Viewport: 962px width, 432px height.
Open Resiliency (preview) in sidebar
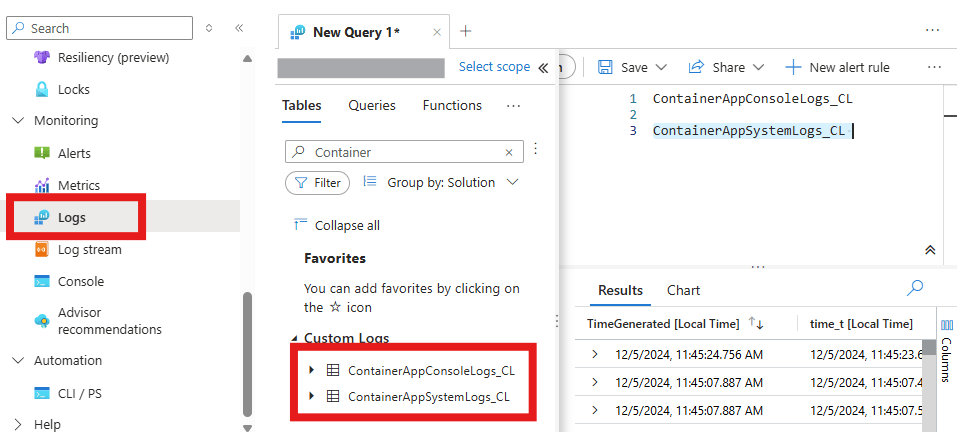coord(113,58)
